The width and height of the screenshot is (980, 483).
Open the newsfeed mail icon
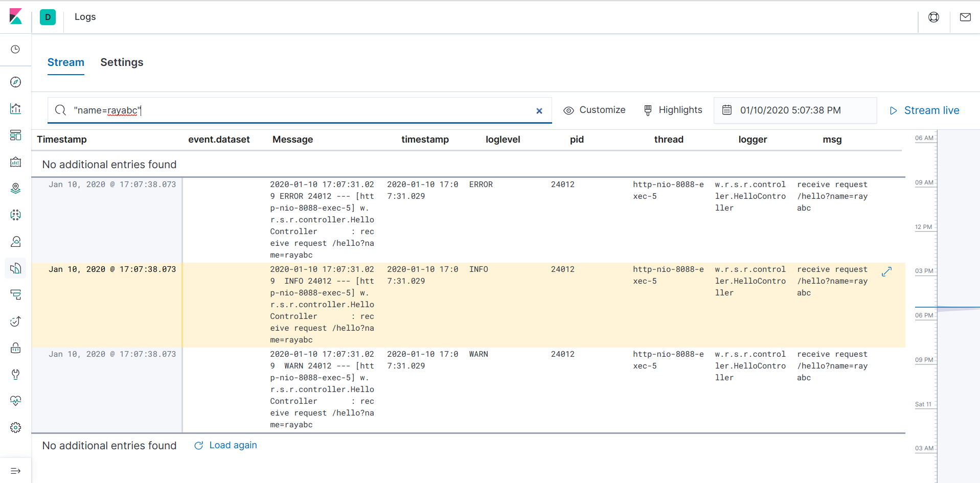(x=965, y=17)
